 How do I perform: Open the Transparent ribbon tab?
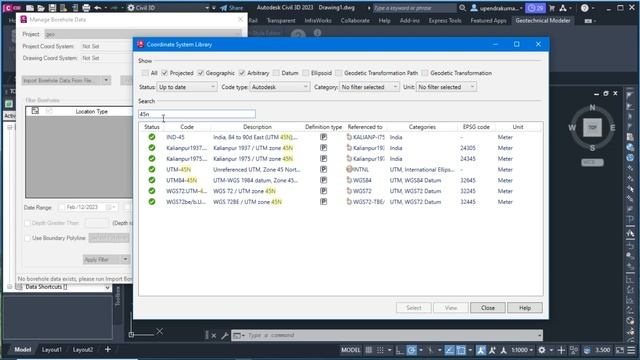point(281,20)
